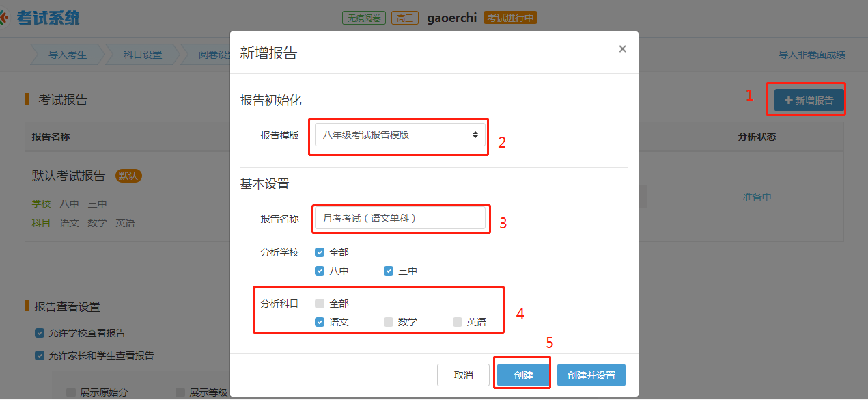Open the 报告模版 dropdown
868x400 pixels.
400,135
